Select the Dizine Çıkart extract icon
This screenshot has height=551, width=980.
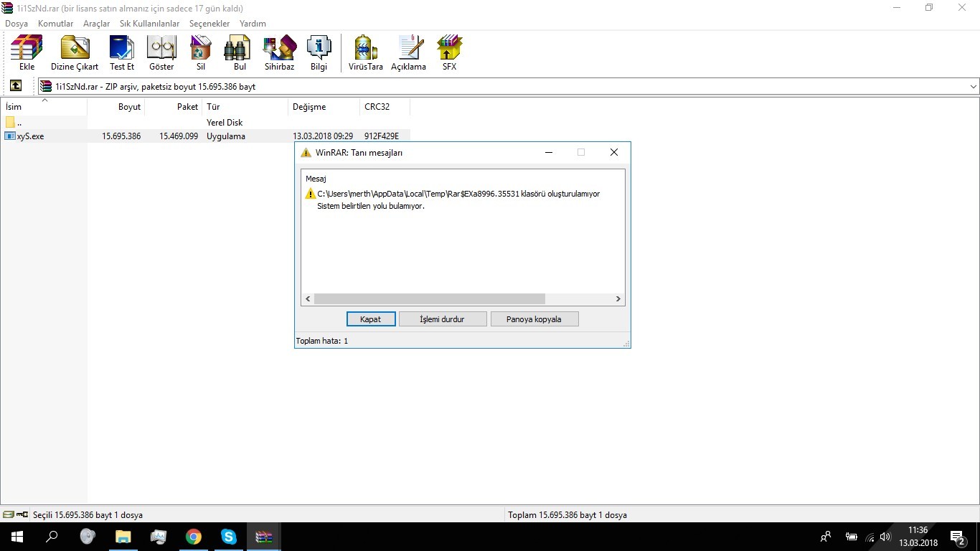(x=75, y=52)
